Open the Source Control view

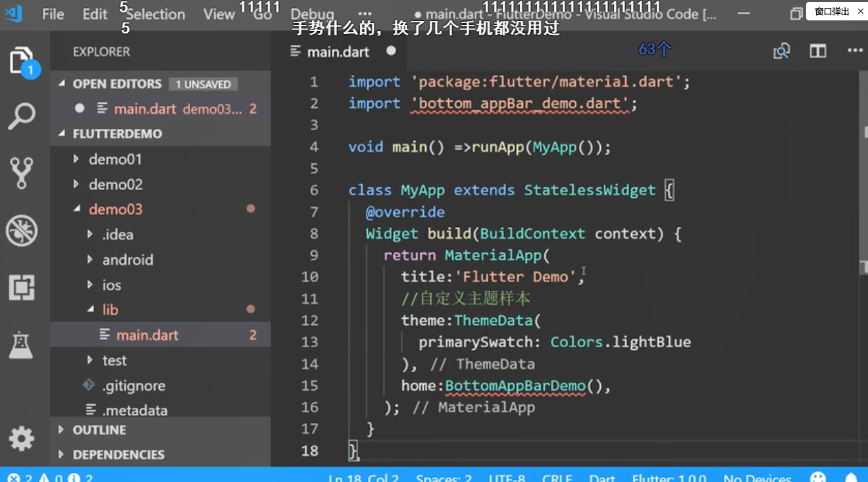tap(21, 172)
